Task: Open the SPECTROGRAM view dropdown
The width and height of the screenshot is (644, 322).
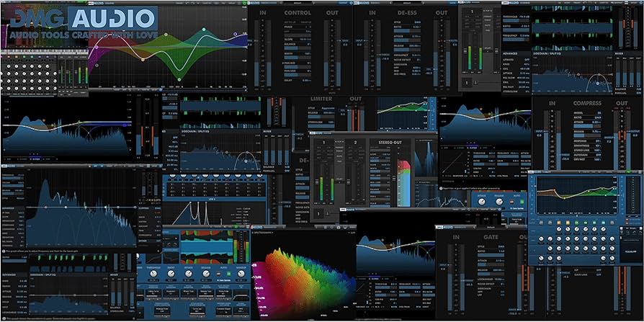Action: point(262,233)
